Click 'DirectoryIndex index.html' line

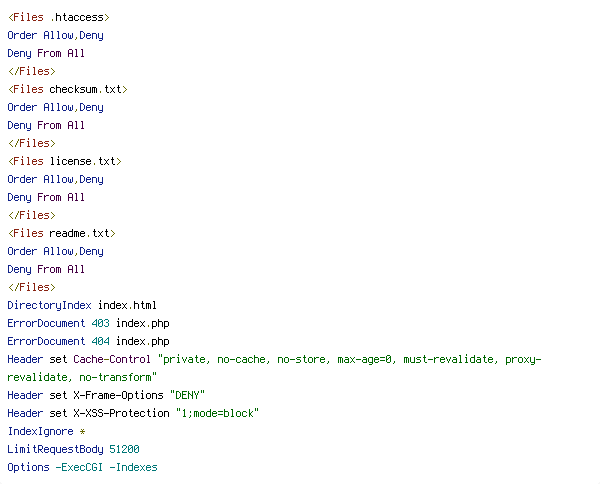coord(82,305)
